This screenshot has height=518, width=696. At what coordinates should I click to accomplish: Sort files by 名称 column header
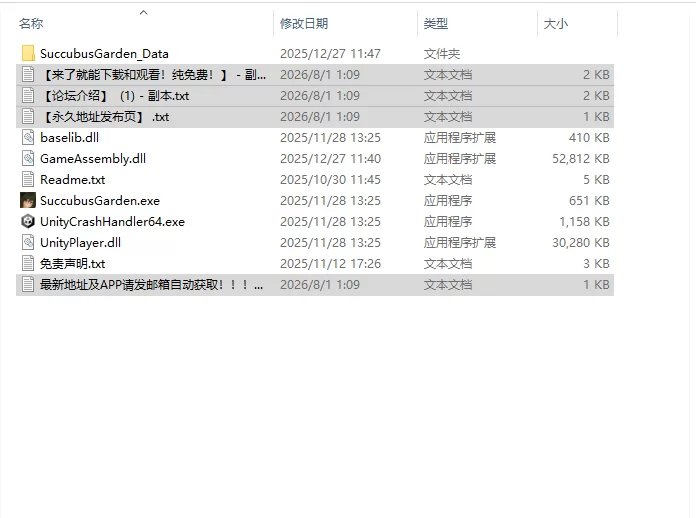coord(31,24)
